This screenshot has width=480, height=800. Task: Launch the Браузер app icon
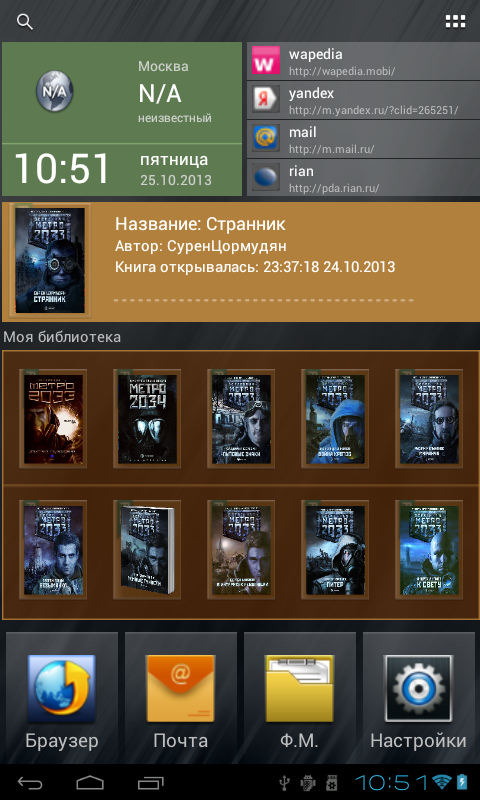click(x=62, y=688)
